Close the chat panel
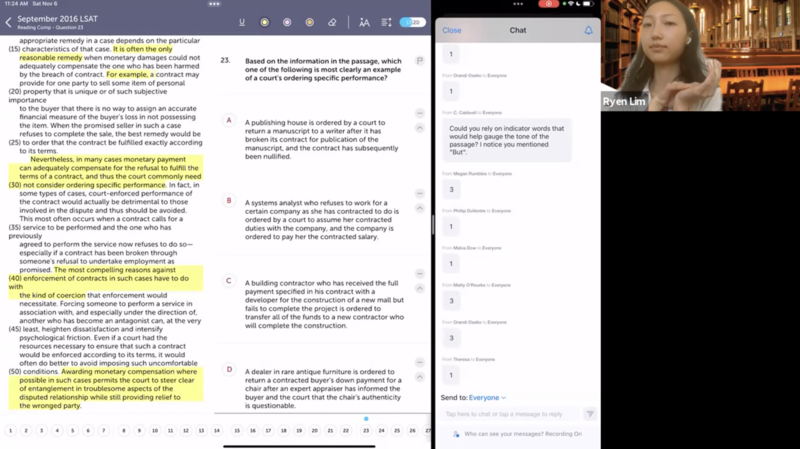 click(x=452, y=30)
